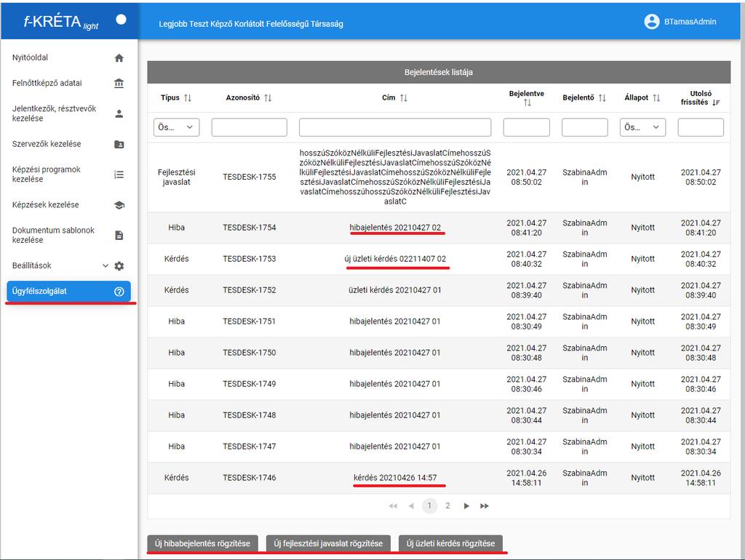Jump to last page arrow
The width and height of the screenshot is (745, 560).
[484, 506]
